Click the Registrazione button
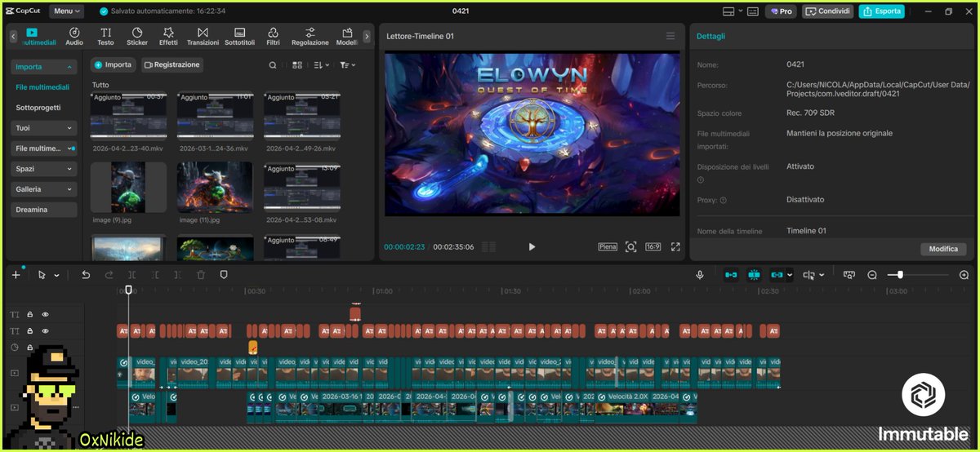 [x=171, y=64]
